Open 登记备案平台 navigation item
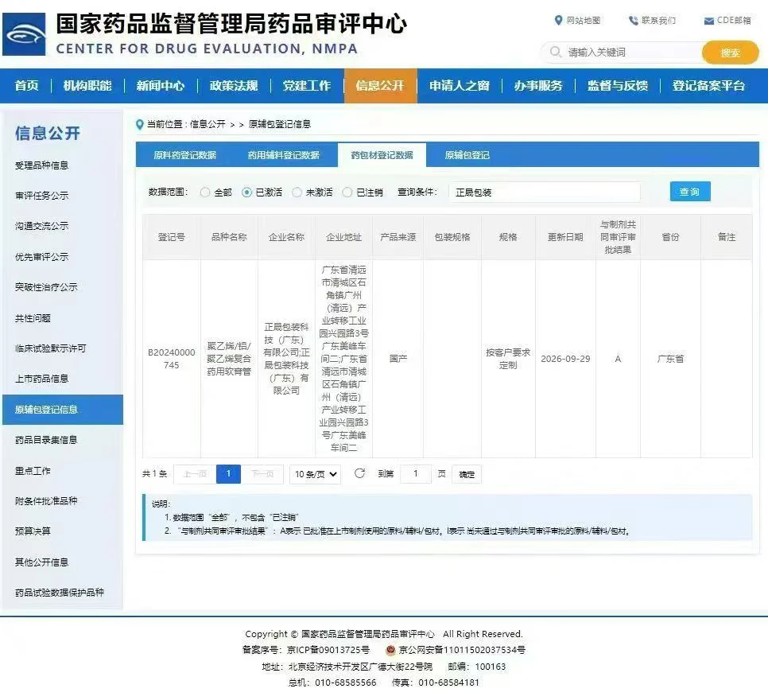768x700 pixels. tap(708, 86)
